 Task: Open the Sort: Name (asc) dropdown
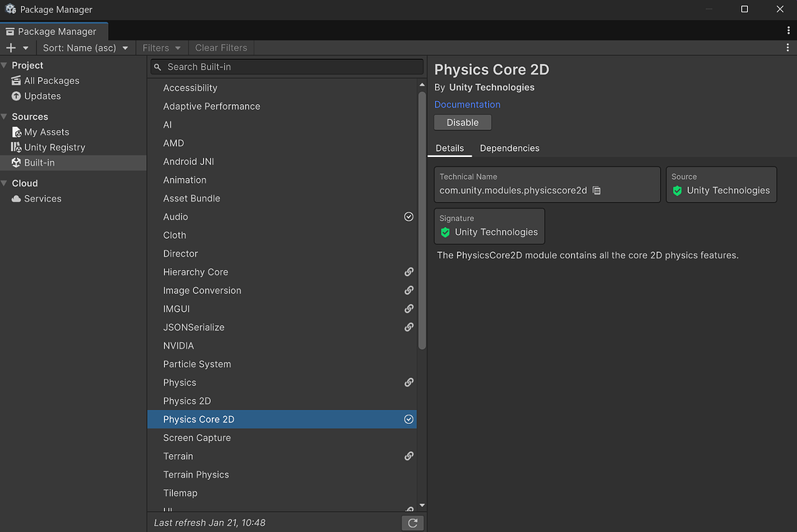coord(86,47)
